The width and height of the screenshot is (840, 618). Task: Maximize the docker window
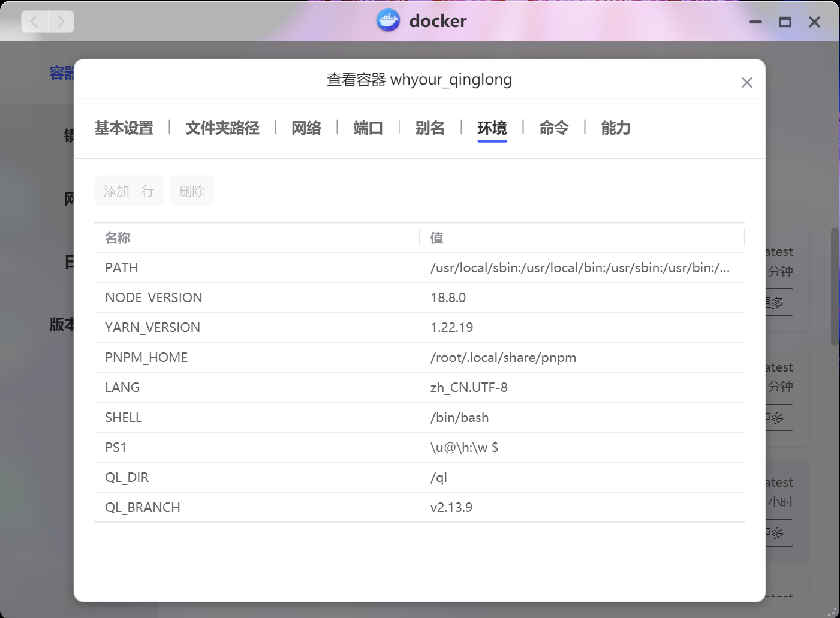(x=785, y=22)
